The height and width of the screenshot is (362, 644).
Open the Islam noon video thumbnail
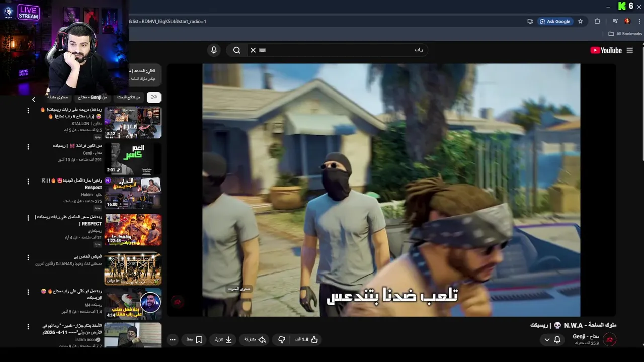coord(133,335)
